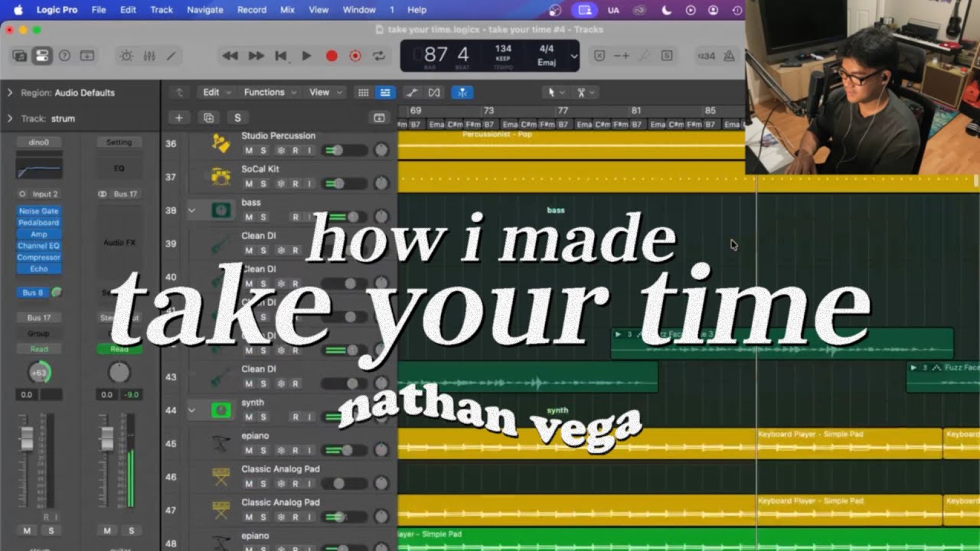Toggle Replace mode icon in control bar

pyautogui.click(x=599, y=56)
